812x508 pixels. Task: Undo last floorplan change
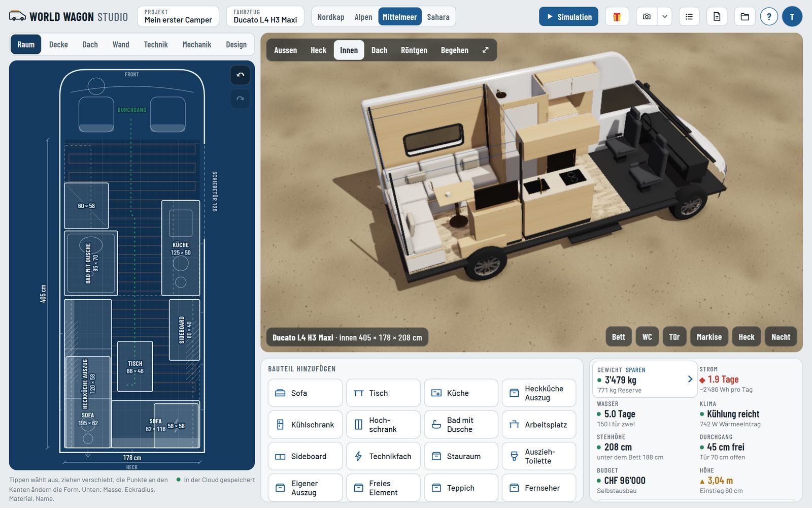tap(241, 75)
